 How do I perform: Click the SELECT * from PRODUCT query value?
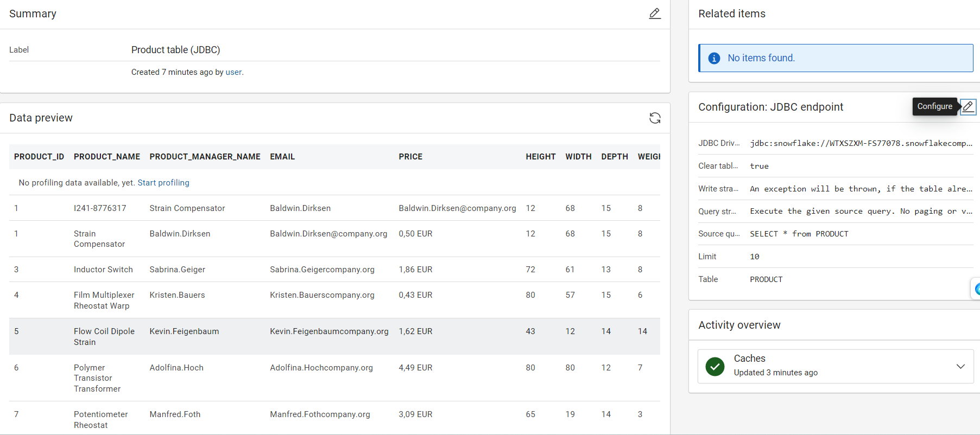[799, 234]
